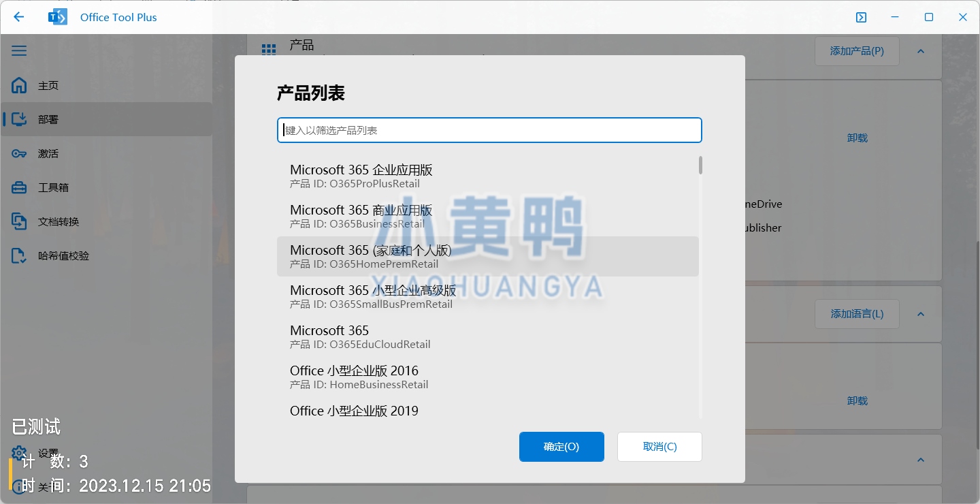Select Office 小型企业版 2016
The image size is (980, 504).
click(x=487, y=377)
